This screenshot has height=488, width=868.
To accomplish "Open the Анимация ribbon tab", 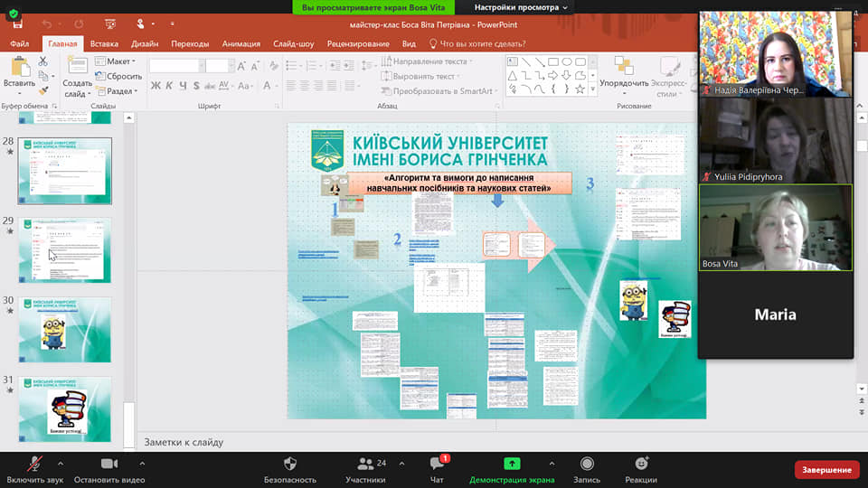I will 241,43.
